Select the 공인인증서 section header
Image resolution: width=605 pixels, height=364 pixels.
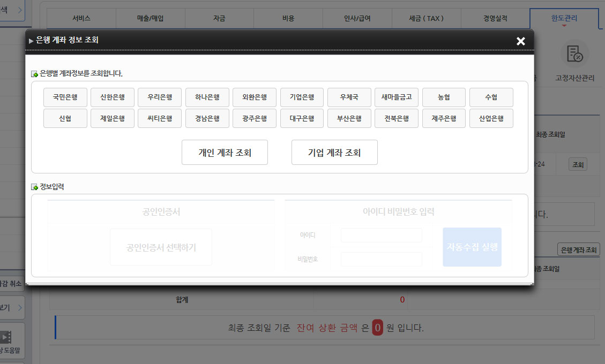[x=161, y=211]
